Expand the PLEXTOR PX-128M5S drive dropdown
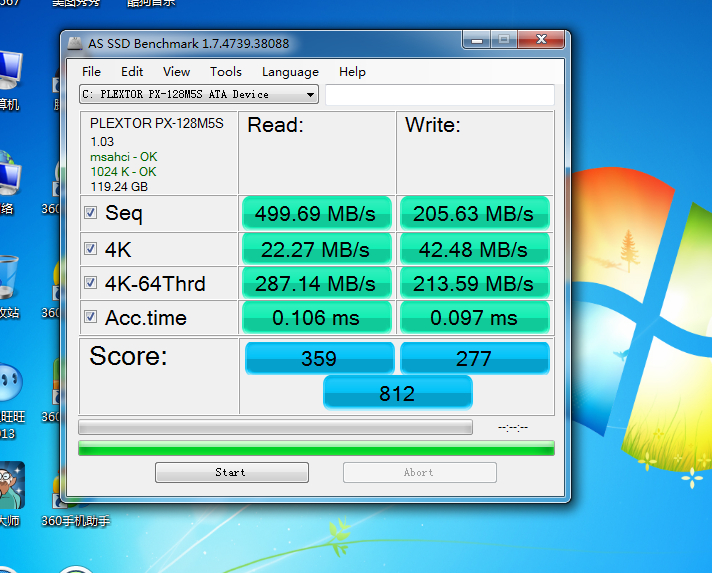Viewport: 712px width, 573px height. pyautogui.click(x=199, y=94)
